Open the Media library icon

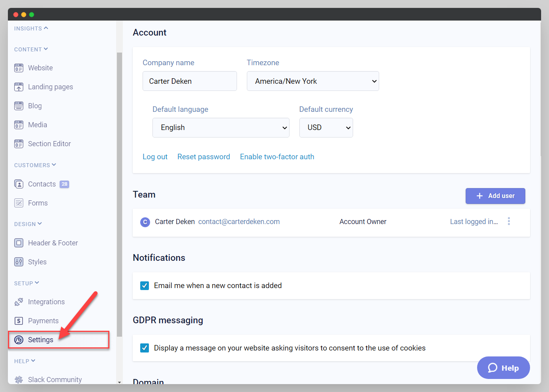pyautogui.click(x=19, y=125)
